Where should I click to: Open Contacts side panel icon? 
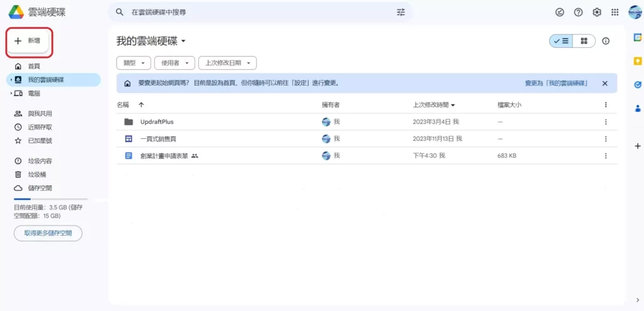point(638,108)
